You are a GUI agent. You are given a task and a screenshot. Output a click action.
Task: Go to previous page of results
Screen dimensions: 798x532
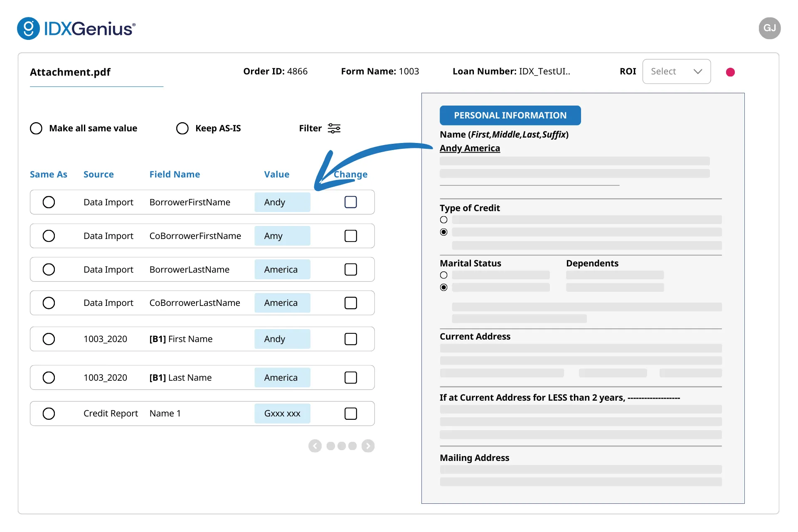click(x=315, y=446)
